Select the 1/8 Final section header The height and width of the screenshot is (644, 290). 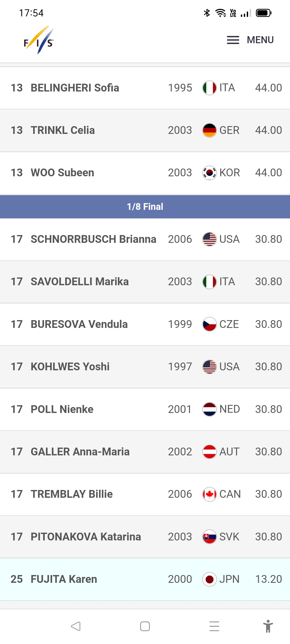[145, 207]
